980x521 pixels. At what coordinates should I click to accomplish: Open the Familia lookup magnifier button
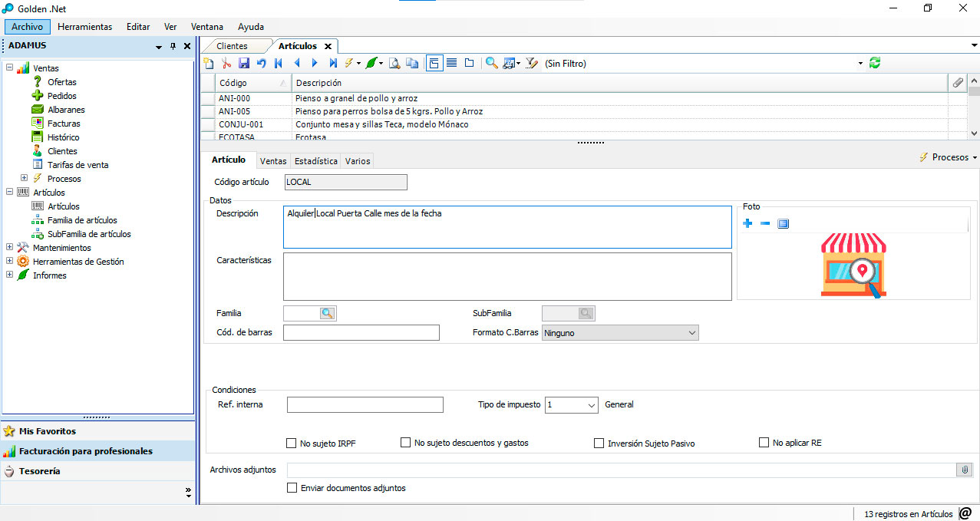328,313
